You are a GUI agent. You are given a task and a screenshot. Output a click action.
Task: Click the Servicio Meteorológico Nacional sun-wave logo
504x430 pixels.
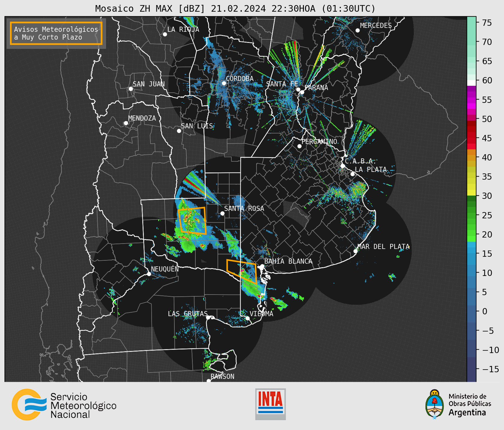pyautogui.click(x=29, y=405)
